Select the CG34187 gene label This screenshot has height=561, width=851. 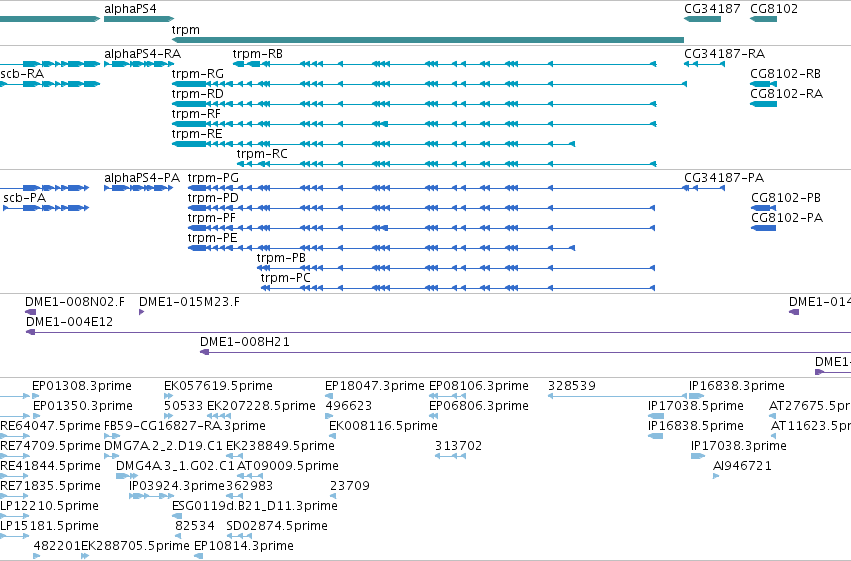[712, 9]
